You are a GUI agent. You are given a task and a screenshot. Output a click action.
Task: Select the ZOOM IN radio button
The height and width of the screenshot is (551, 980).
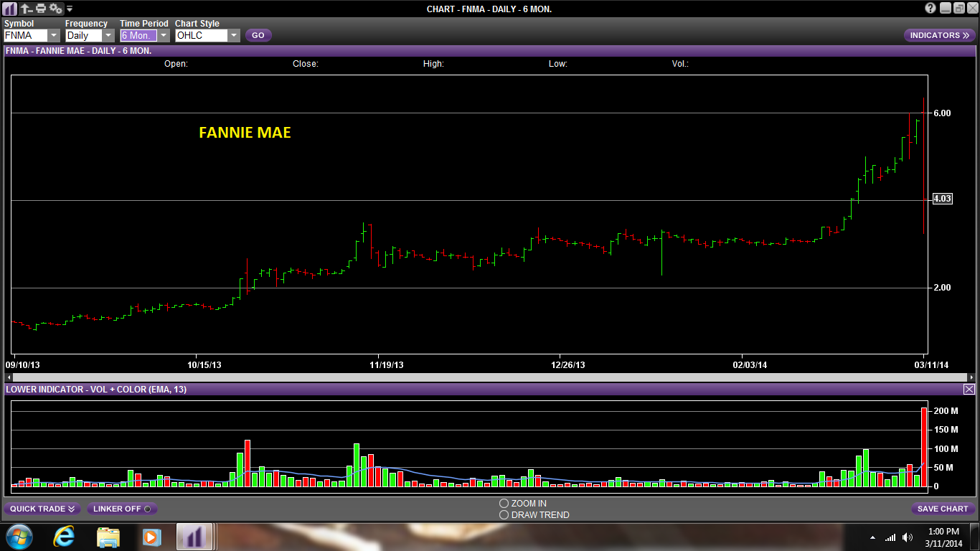[504, 504]
